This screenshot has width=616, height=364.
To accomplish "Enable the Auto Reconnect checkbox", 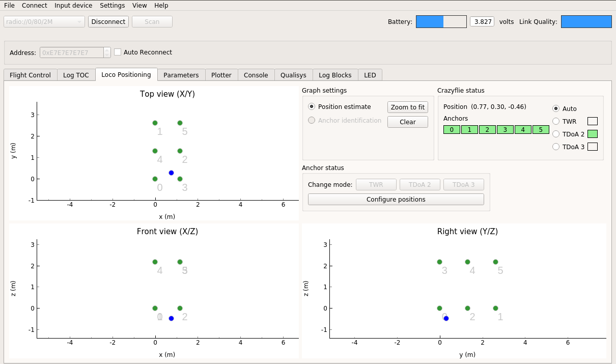I will (x=118, y=52).
